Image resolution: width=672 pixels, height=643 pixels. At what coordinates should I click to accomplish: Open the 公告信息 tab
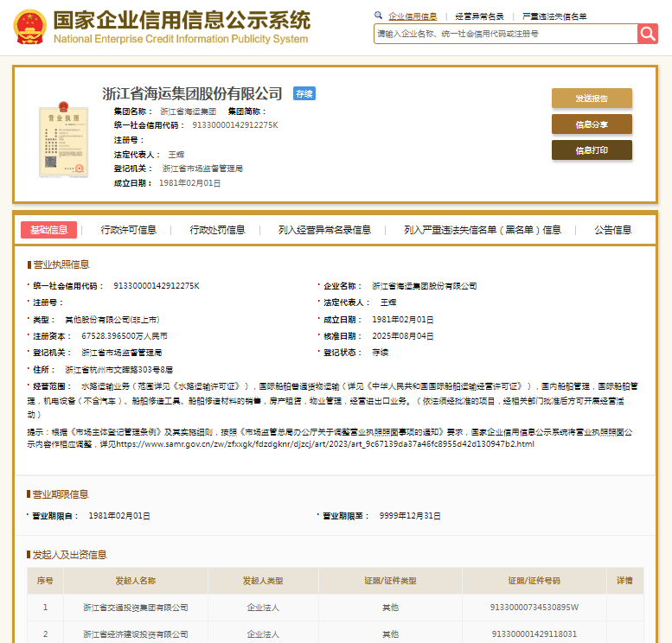point(612,230)
